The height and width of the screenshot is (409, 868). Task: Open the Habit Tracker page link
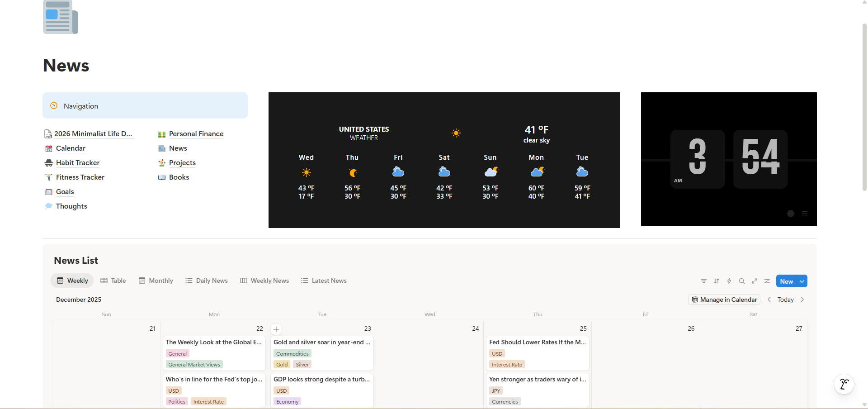tap(78, 163)
